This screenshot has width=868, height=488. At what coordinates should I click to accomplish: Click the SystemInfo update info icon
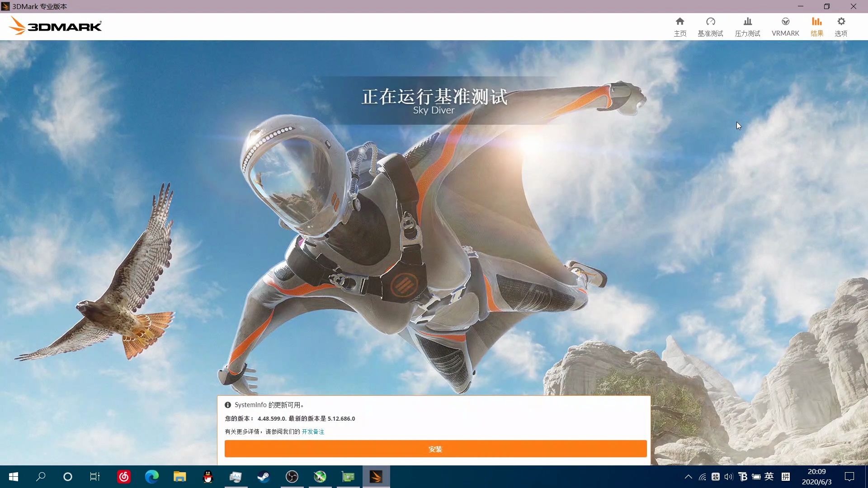(228, 405)
